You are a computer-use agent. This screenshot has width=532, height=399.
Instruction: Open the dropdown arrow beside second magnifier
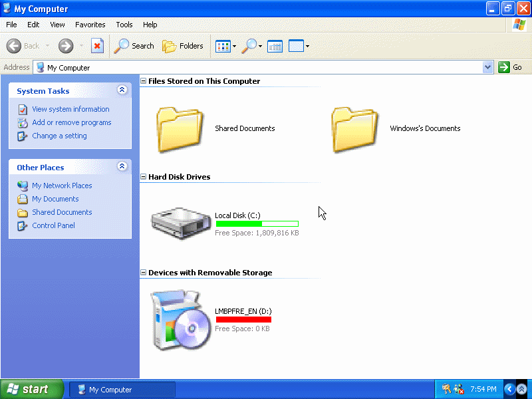coord(260,46)
